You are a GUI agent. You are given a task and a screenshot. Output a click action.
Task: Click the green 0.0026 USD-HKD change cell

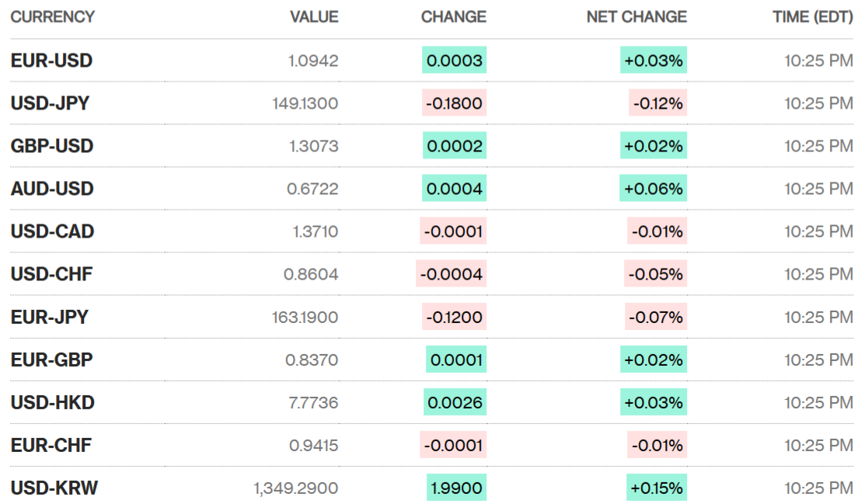pyautogui.click(x=455, y=402)
